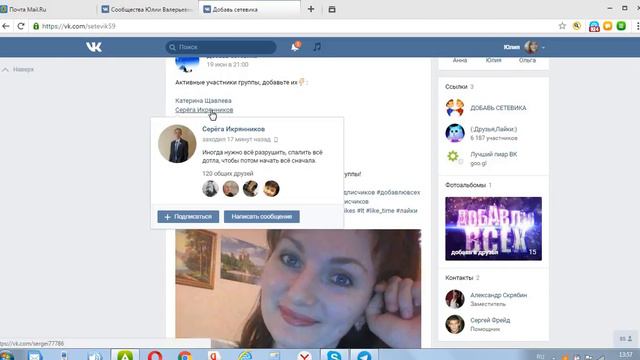Open Сергей Фрейд contact

[x=490, y=320]
